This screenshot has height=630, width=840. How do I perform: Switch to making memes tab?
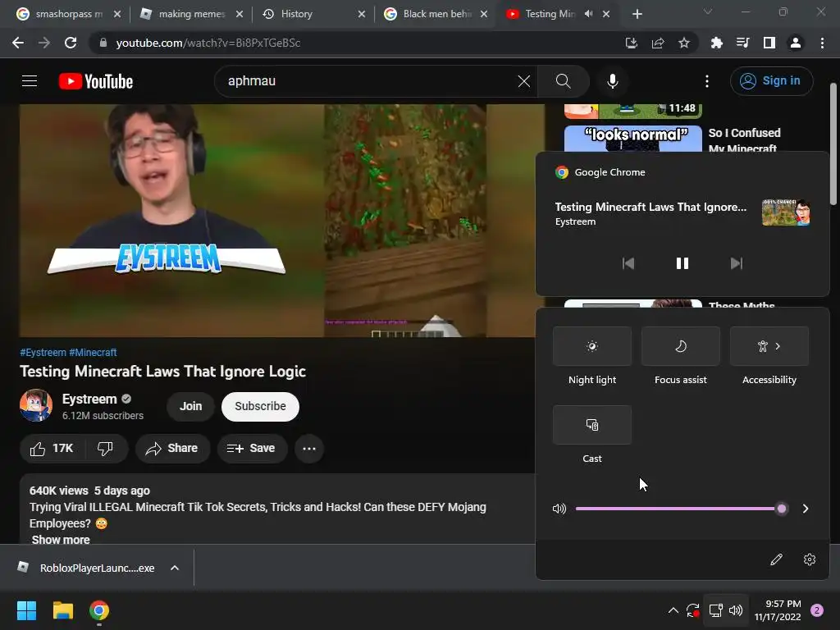[x=190, y=14]
